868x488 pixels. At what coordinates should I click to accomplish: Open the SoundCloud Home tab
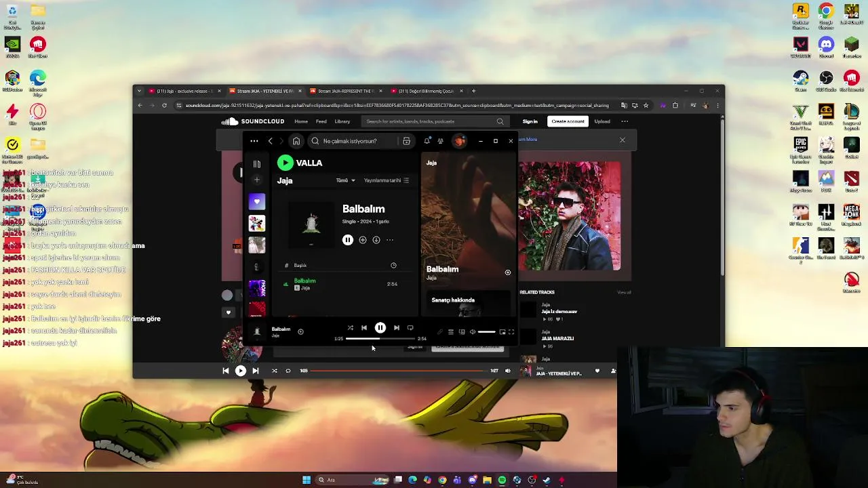tap(301, 121)
